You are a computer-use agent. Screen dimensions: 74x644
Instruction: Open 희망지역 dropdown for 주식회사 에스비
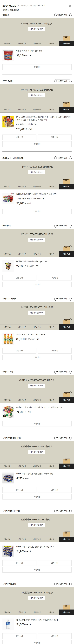pos(63,158)
